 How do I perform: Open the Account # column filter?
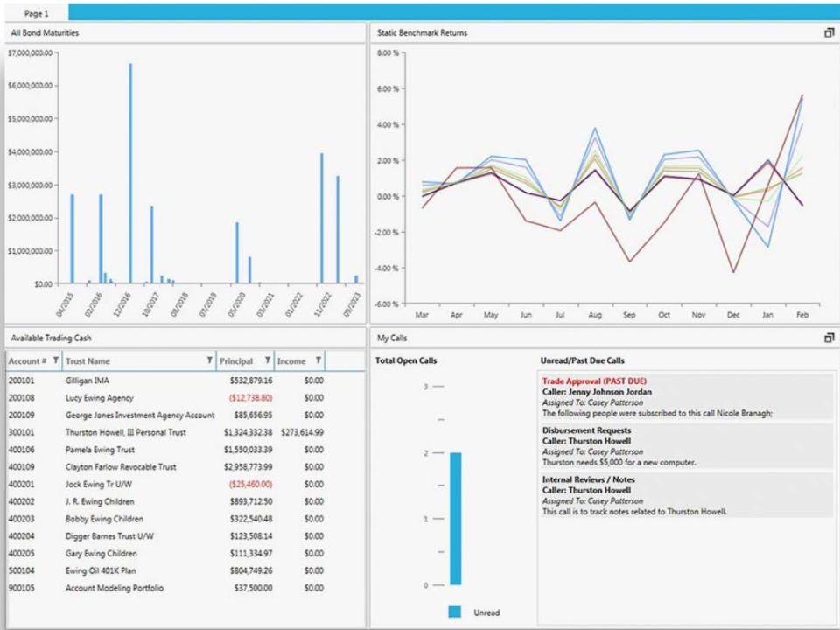(x=56, y=360)
